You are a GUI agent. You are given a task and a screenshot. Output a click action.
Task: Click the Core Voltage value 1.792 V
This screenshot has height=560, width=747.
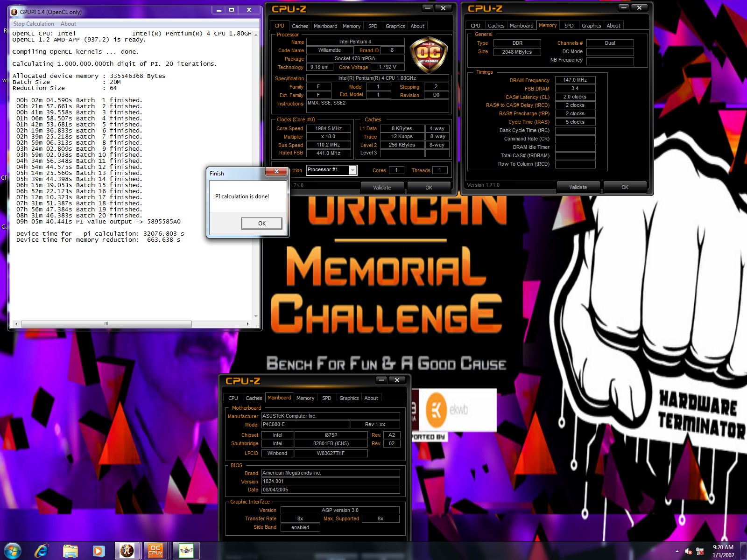click(388, 67)
